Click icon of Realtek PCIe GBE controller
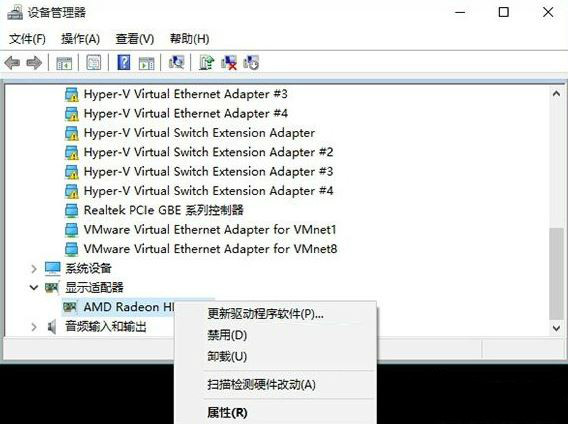This screenshot has width=568, height=424. click(71, 211)
